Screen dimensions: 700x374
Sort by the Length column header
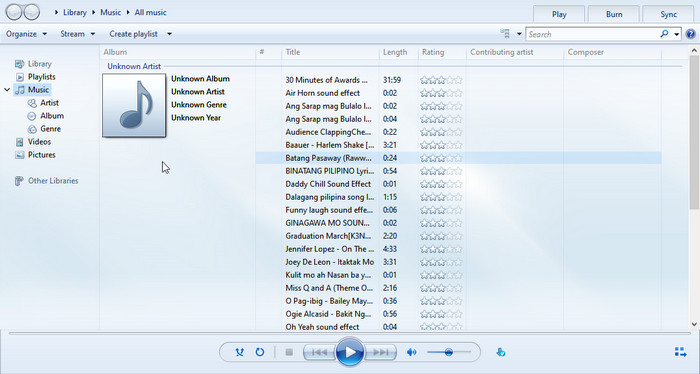[398, 52]
